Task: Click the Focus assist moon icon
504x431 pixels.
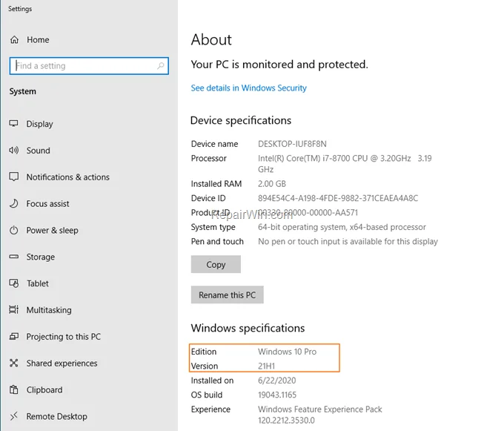Action: click(x=14, y=203)
